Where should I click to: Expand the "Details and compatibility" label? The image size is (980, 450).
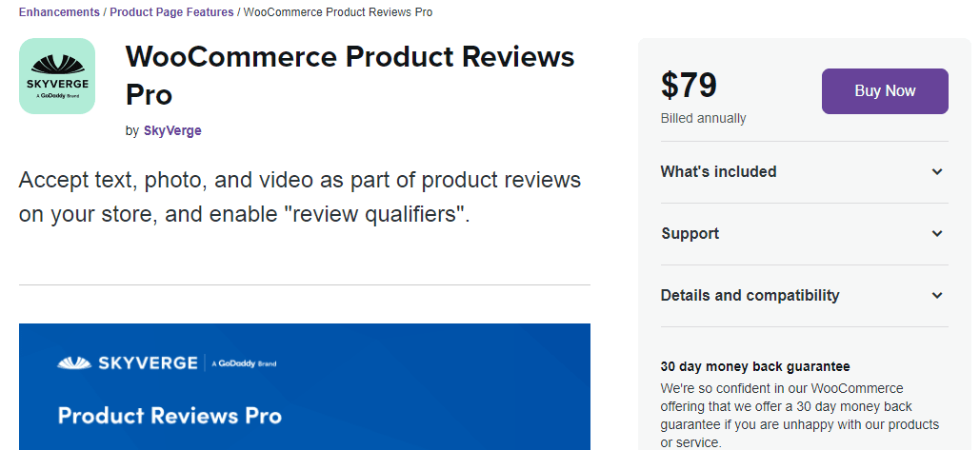(x=750, y=296)
